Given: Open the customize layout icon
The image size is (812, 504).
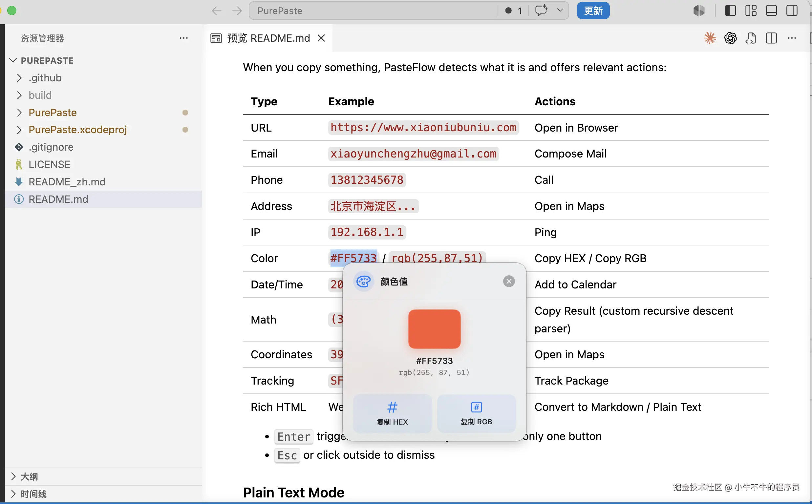Looking at the screenshot, I should 751,11.
